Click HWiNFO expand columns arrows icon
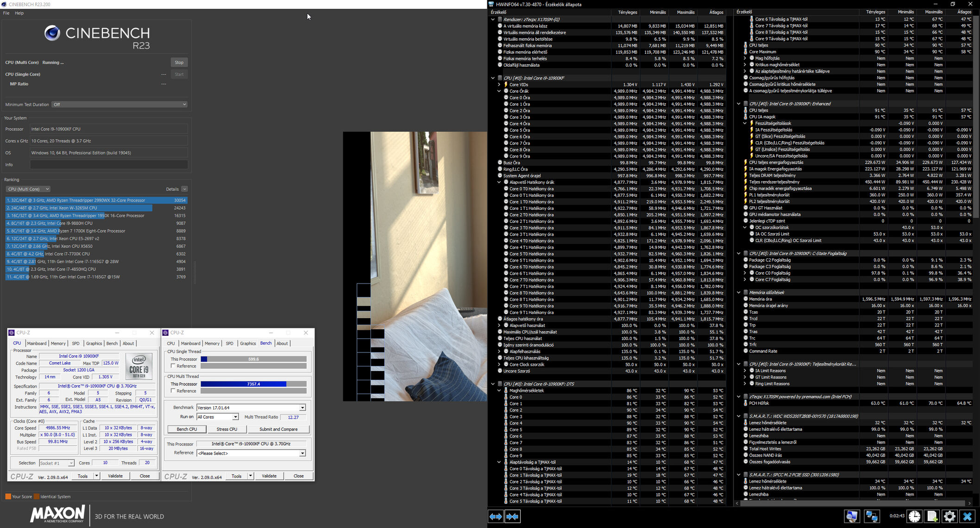This screenshot has width=980, height=528. click(x=496, y=516)
